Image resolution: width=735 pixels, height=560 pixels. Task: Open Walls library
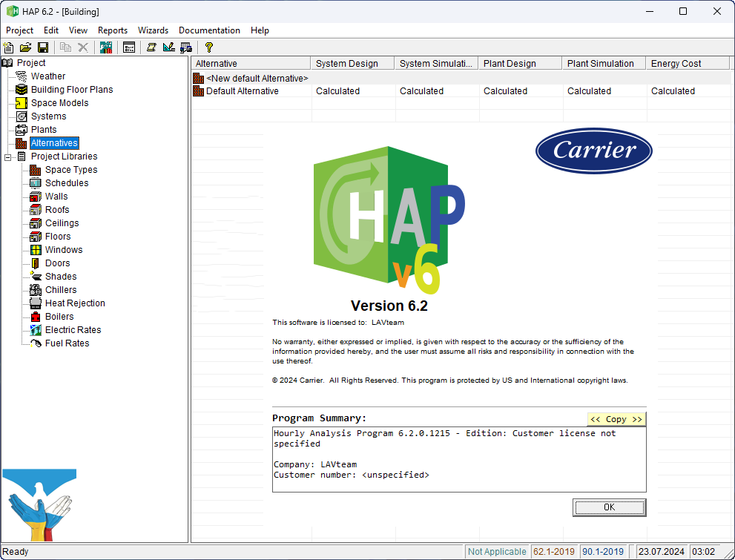tap(56, 197)
